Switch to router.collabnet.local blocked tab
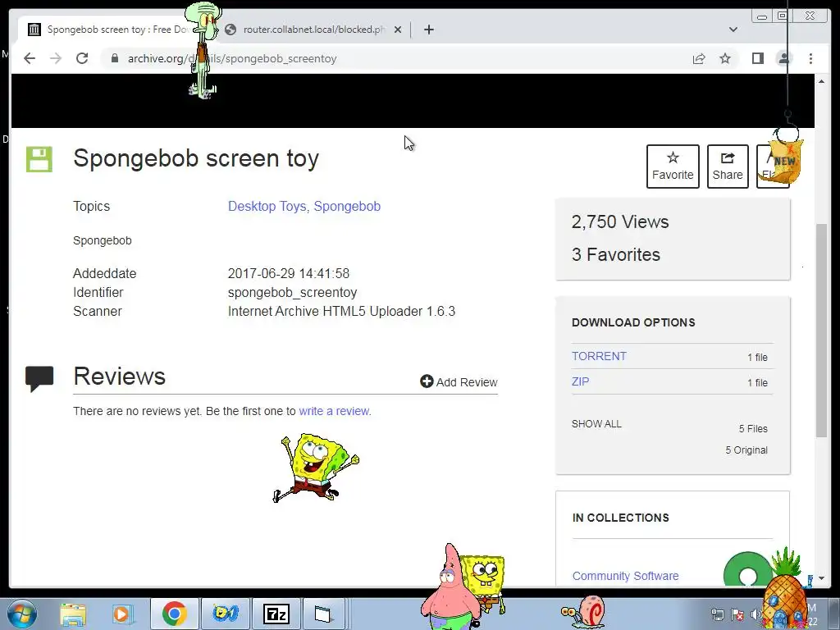 pos(313,30)
